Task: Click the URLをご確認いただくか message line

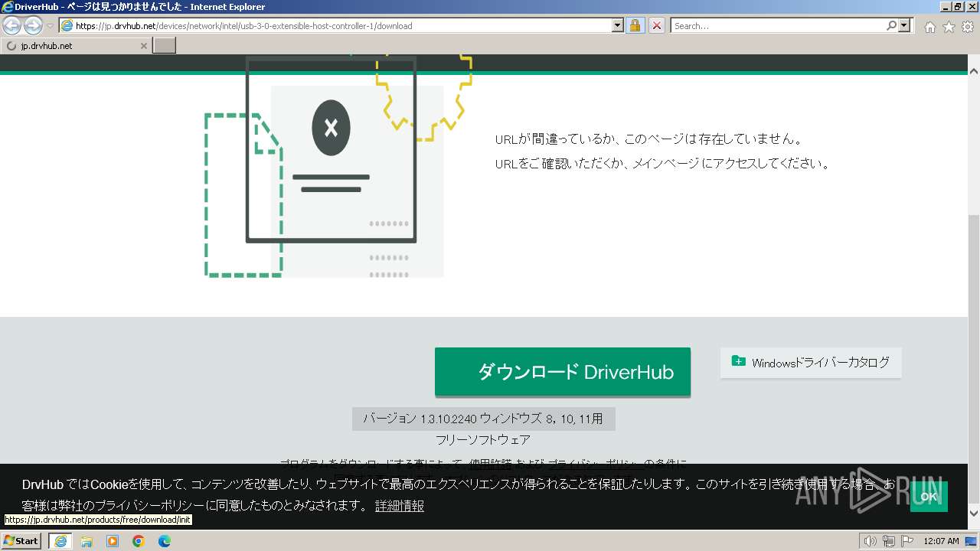Action: (662, 164)
